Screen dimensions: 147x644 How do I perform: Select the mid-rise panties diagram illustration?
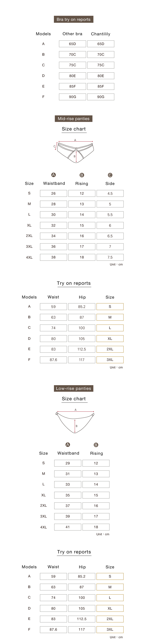point(75,152)
